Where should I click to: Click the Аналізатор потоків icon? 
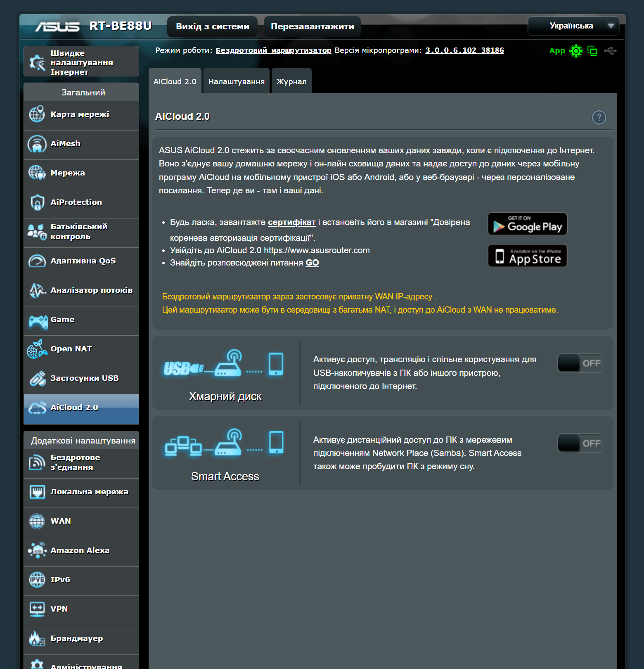pyautogui.click(x=37, y=290)
